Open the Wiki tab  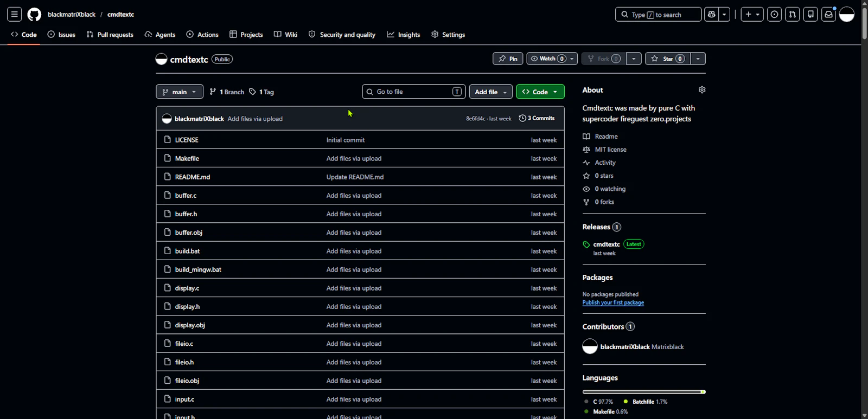click(x=285, y=34)
